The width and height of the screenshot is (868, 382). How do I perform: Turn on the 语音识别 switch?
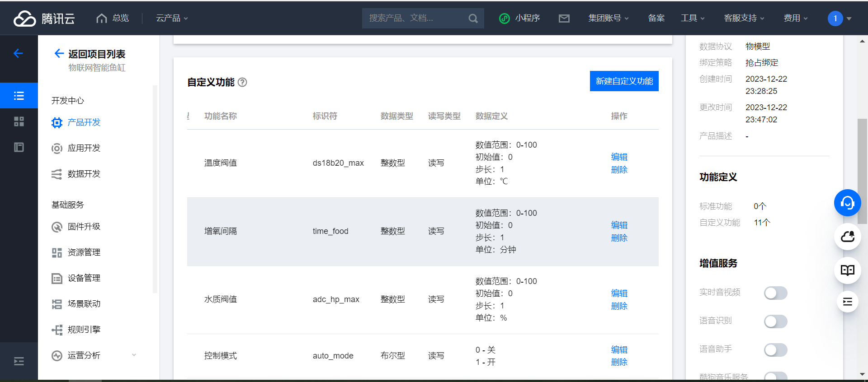(x=775, y=321)
